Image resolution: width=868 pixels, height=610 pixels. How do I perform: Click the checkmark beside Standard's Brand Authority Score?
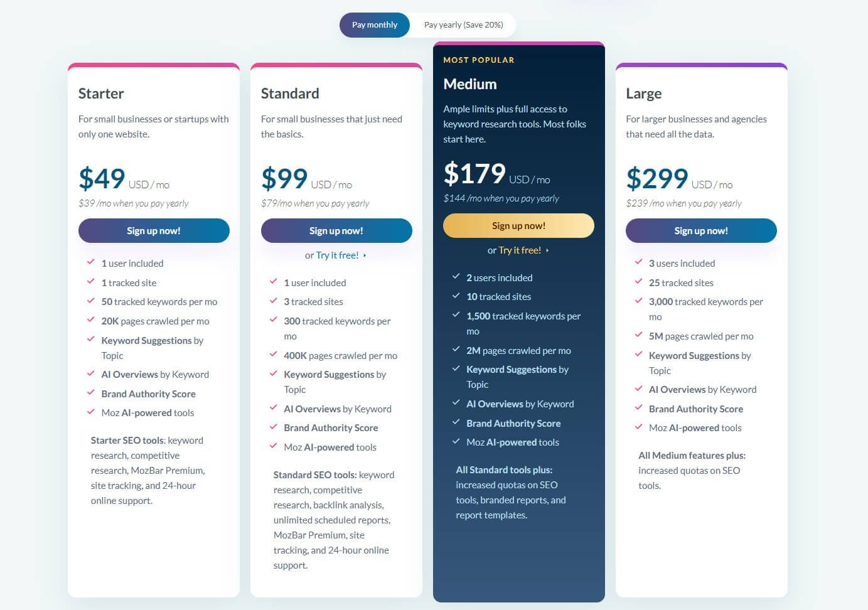pos(274,427)
